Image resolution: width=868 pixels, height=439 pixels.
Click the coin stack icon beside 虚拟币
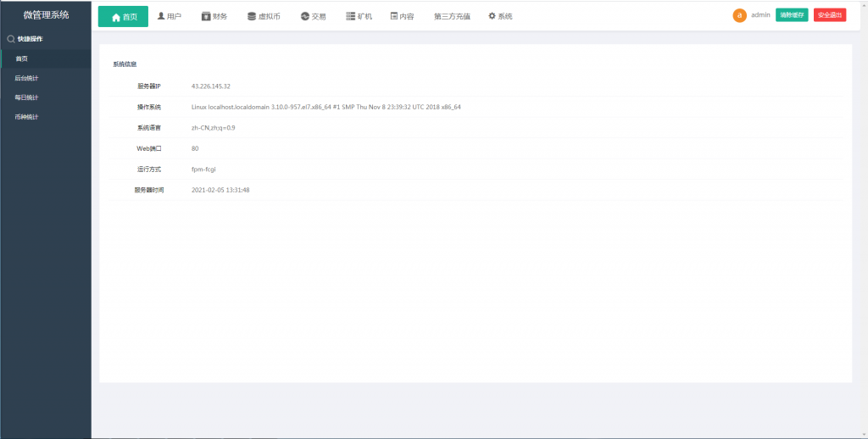(x=251, y=16)
